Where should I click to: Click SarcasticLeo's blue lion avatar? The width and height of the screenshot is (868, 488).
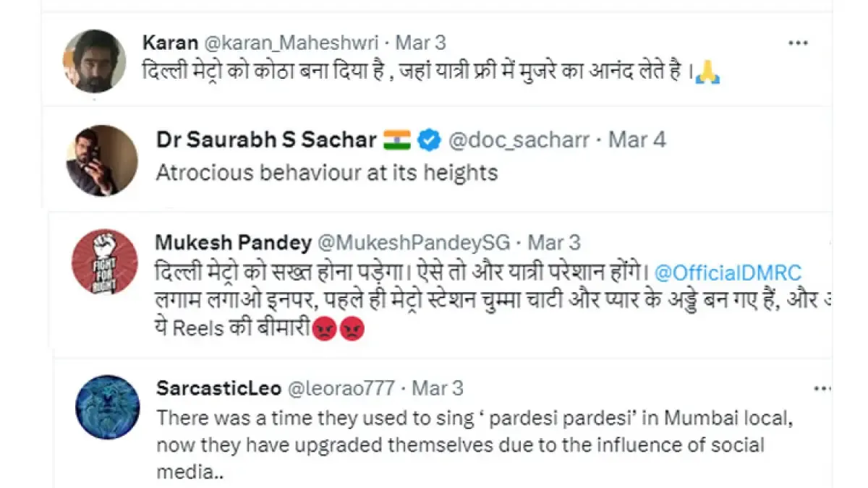107,406
